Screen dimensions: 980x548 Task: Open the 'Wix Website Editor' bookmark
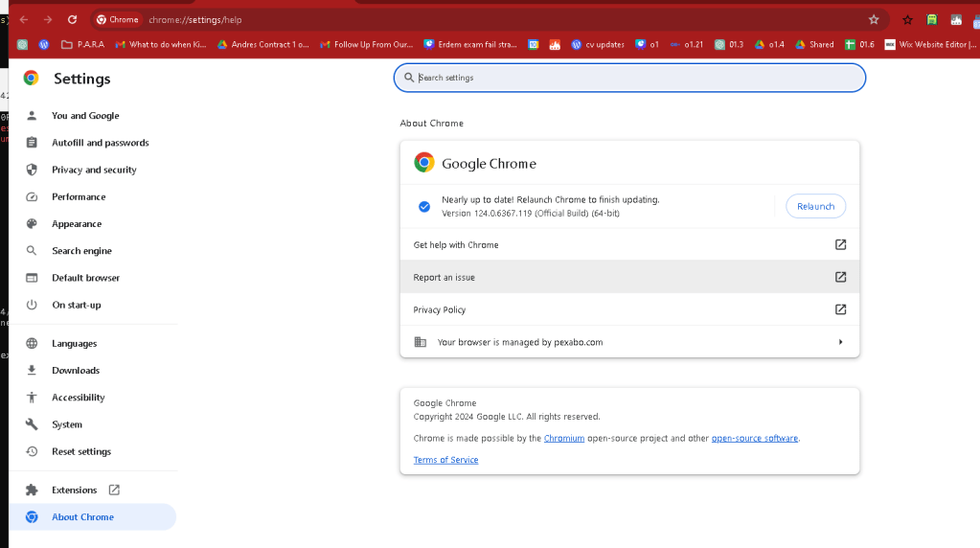pos(930,44)
